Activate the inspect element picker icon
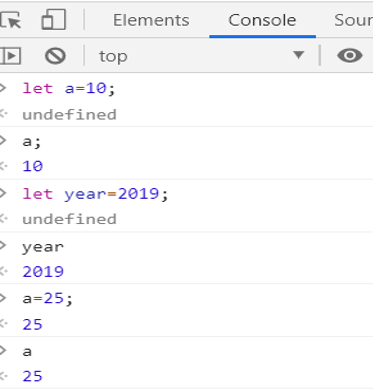 (10, 20)
